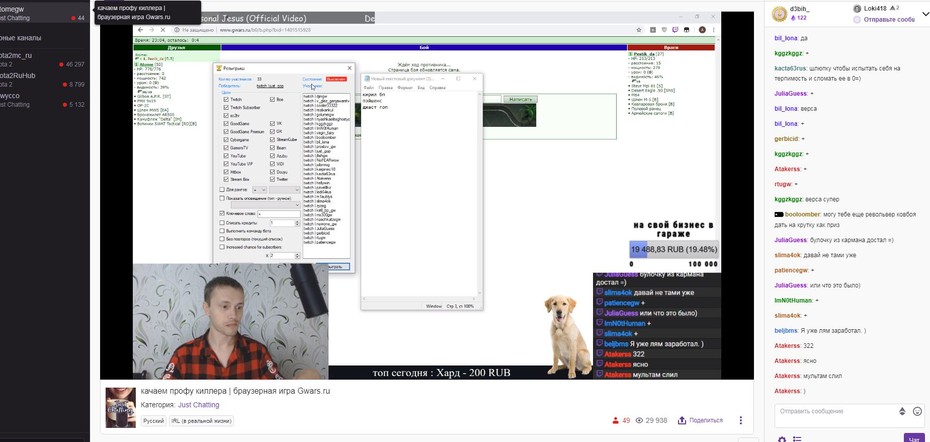The width and height of the screenshot is (930, 442).
Task: Click the Поделиться share link
Action: click(x=706, y=420)
